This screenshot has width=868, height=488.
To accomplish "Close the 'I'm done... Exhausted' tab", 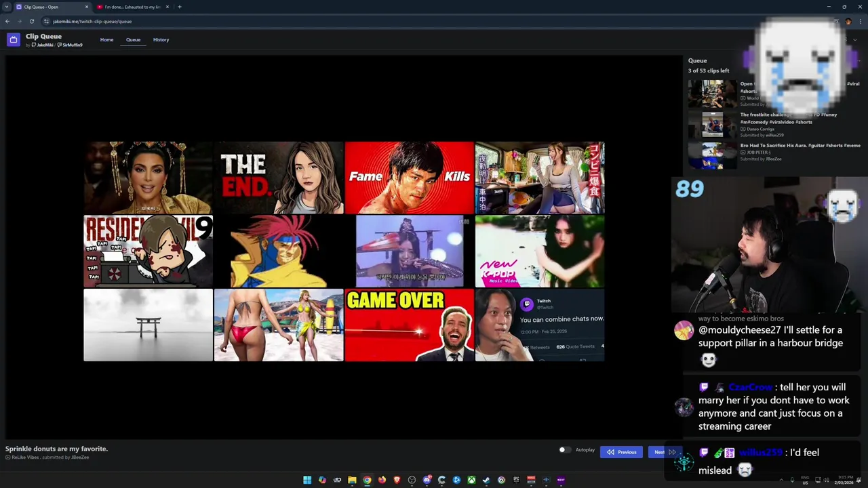I will 167,7.
